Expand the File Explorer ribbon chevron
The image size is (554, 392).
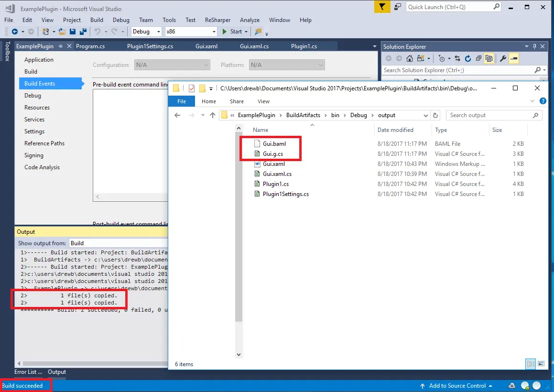532,101
